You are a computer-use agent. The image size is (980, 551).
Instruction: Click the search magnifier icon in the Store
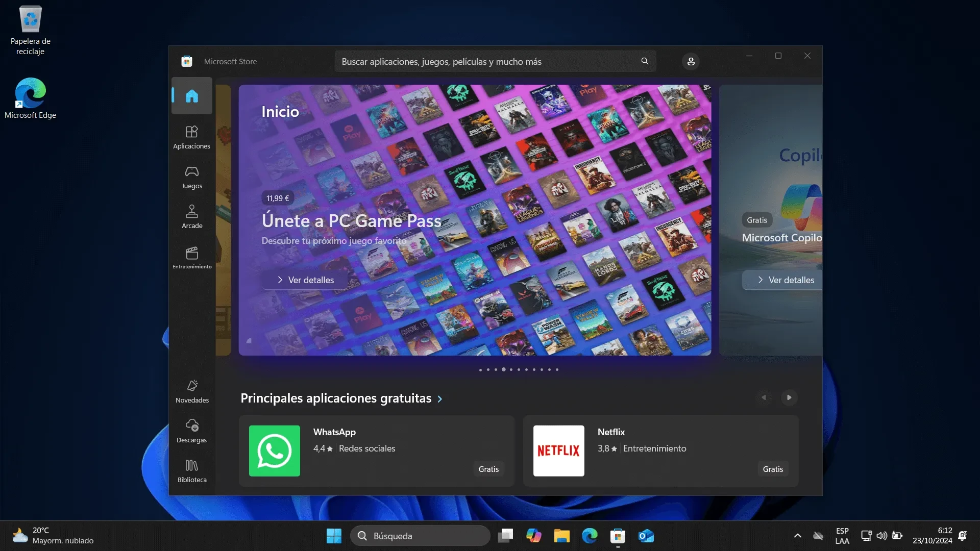(645, 61)
